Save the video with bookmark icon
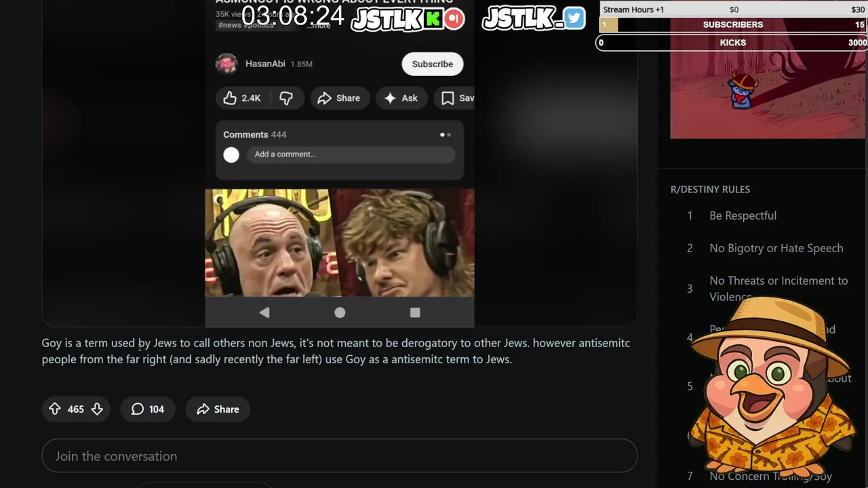Screen dimensions: 868x488 tap(456, 98)
